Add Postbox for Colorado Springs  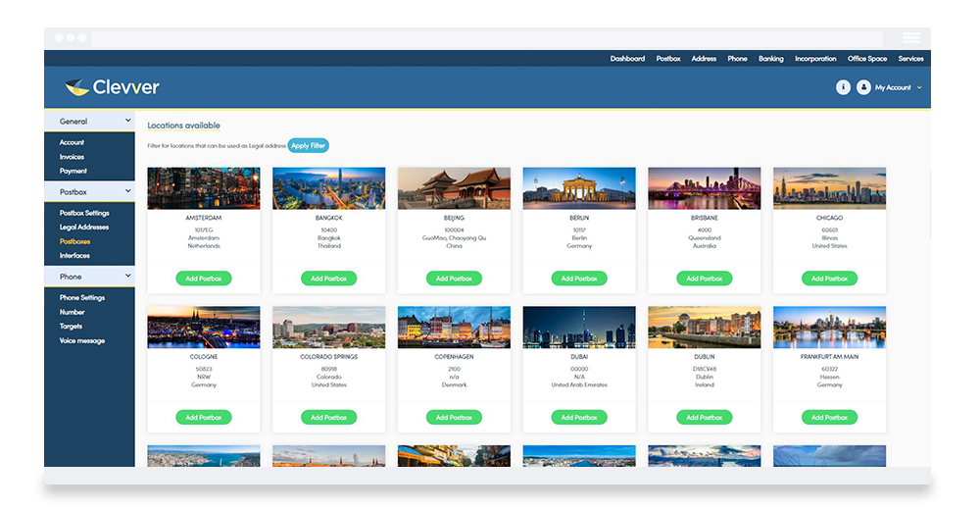tap(328, 418)
